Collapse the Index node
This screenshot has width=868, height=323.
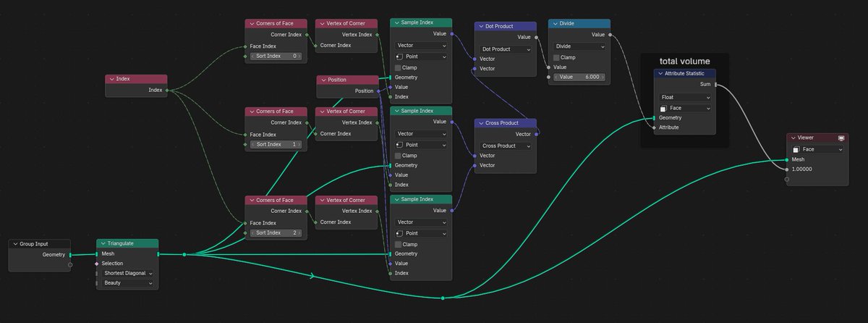point(111,79)
